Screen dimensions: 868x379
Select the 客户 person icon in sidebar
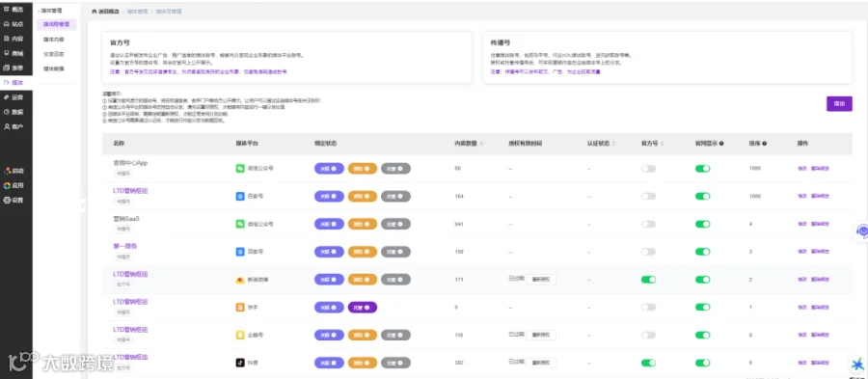(6, 126)
